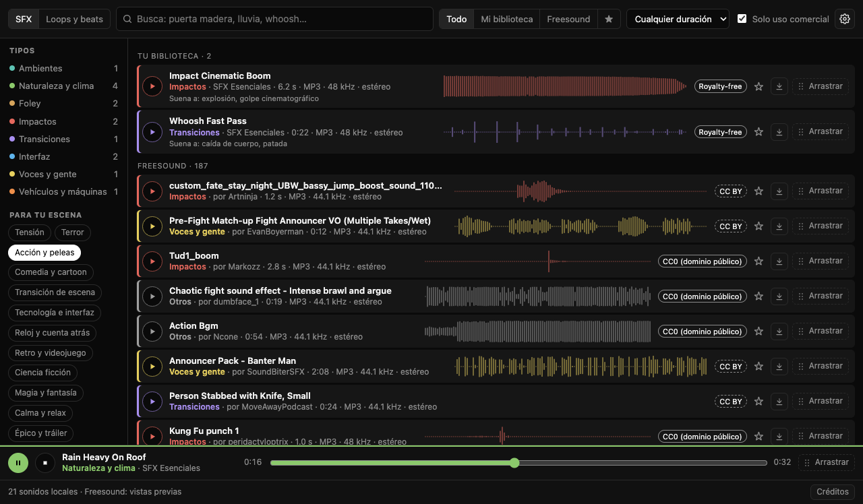This screenshot has height=504, width=863.
Task: Filter by Vehículos y máquinas type
Action: 63,191
